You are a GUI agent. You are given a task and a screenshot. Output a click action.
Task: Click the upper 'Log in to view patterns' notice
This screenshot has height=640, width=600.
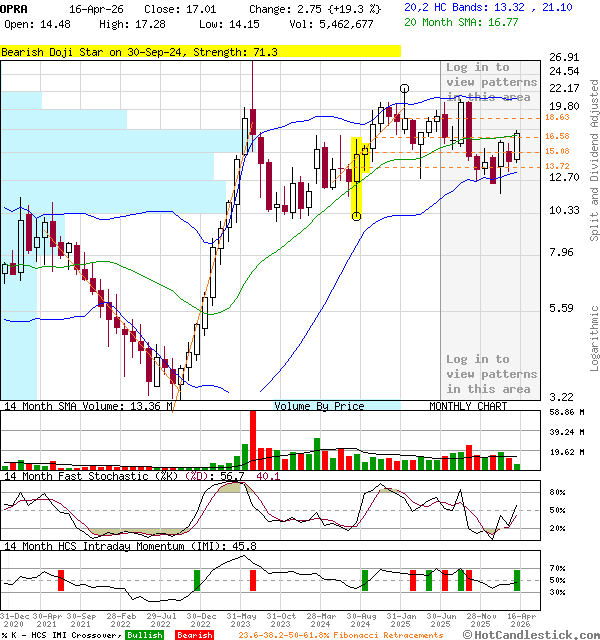[491, 82]
